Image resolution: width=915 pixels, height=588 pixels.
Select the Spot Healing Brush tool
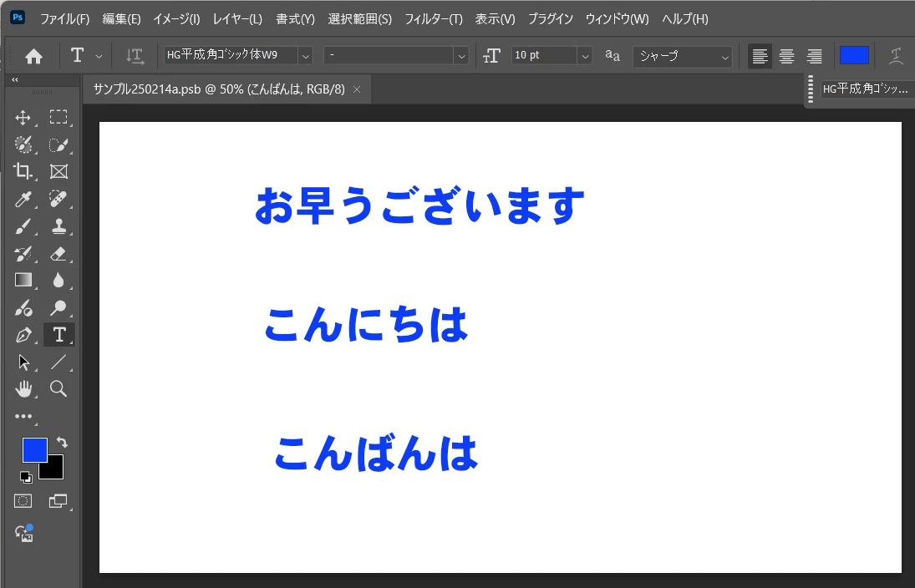(58, 199)
